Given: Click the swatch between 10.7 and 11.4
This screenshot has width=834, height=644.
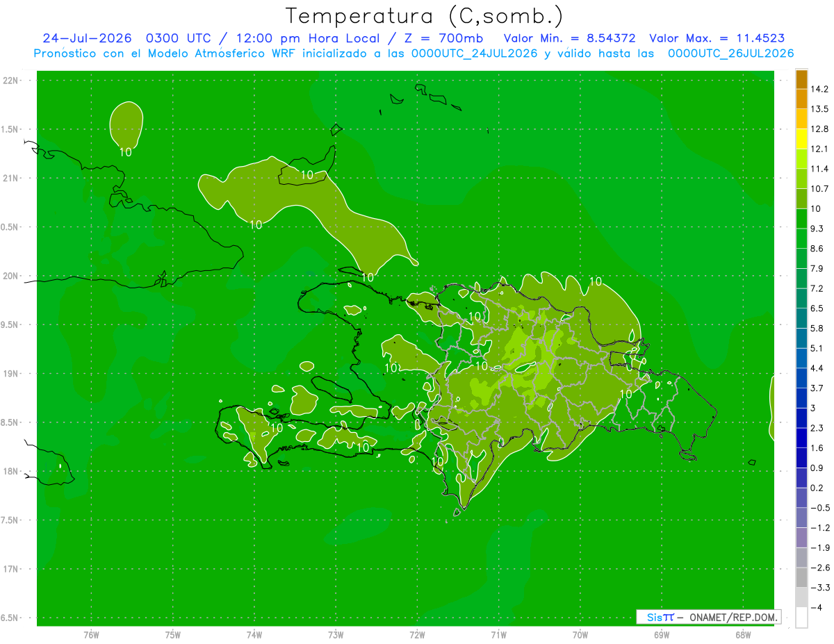Looking at the screenshot, I should (801, 179).
